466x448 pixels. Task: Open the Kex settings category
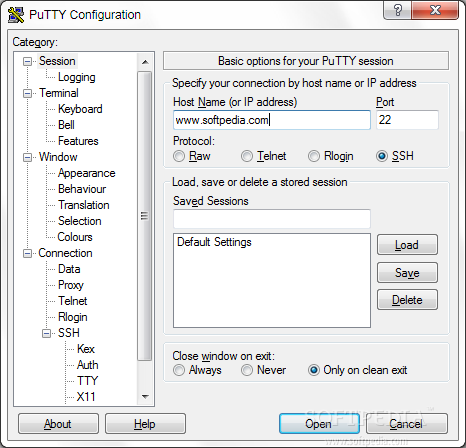coord(86,349)
